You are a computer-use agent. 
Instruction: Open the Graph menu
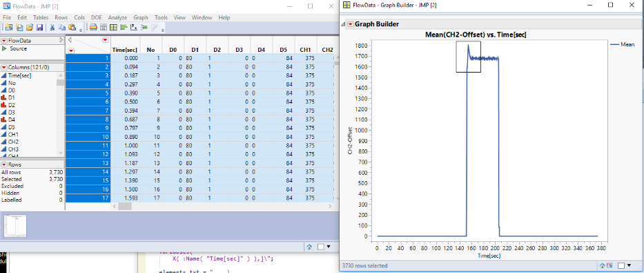tap(141, 18)
